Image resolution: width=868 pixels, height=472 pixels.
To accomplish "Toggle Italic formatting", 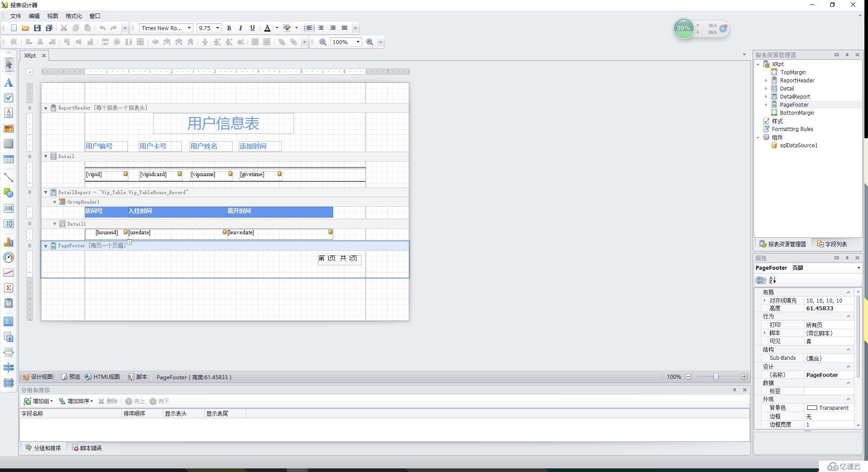I will pos(240,28).
